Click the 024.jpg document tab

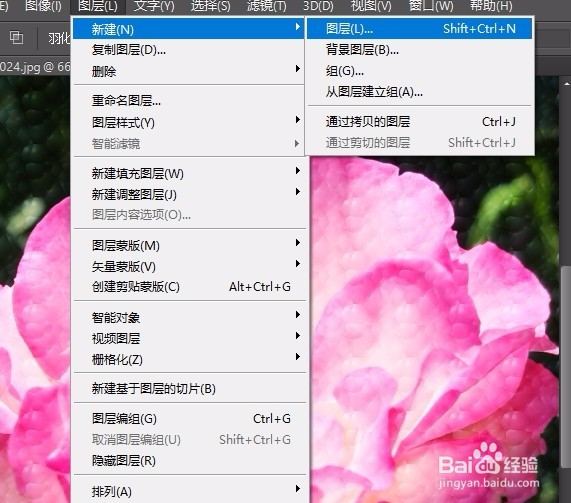pyautogui.click(x=35, y=67)
